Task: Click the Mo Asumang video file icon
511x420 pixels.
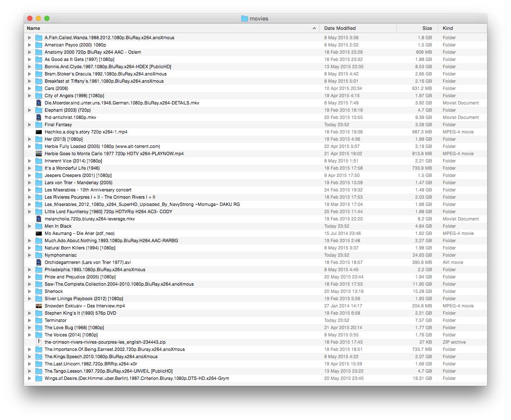Action: [x=39, y=233]
